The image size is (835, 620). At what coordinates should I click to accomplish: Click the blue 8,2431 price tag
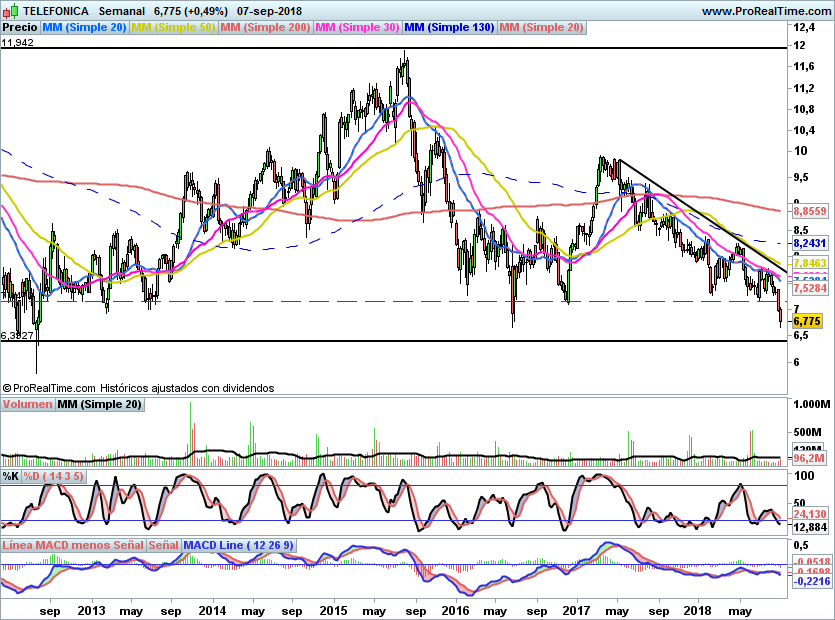pyautogui.click(x=809, y=243)
